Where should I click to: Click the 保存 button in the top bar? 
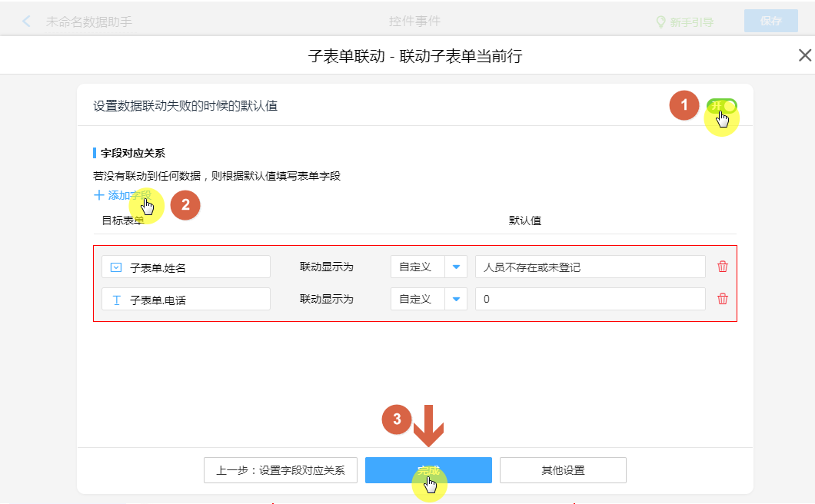pyautogui.click(x=770, y=22)
